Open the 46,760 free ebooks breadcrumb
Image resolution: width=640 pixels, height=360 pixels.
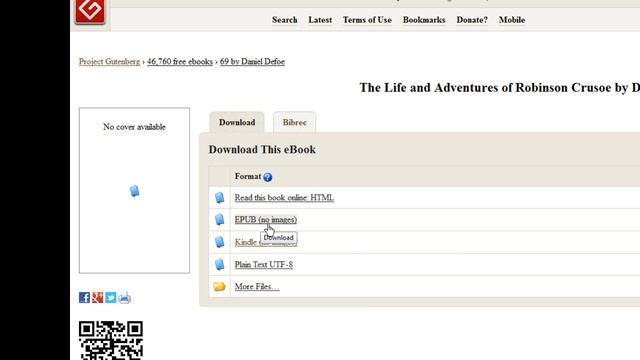(180, 62)
